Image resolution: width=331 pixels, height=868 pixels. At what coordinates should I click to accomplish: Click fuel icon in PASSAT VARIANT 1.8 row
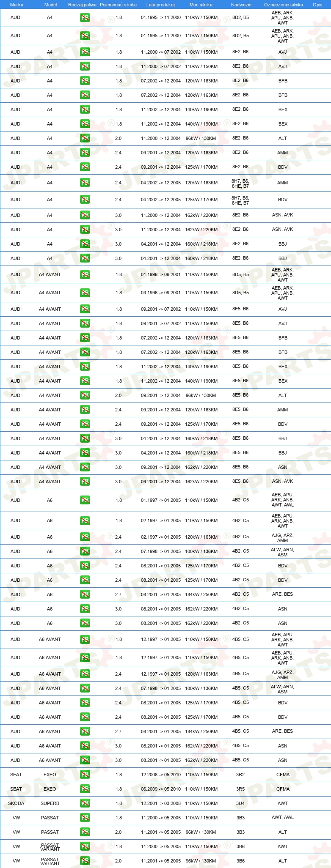pos(85,846)
